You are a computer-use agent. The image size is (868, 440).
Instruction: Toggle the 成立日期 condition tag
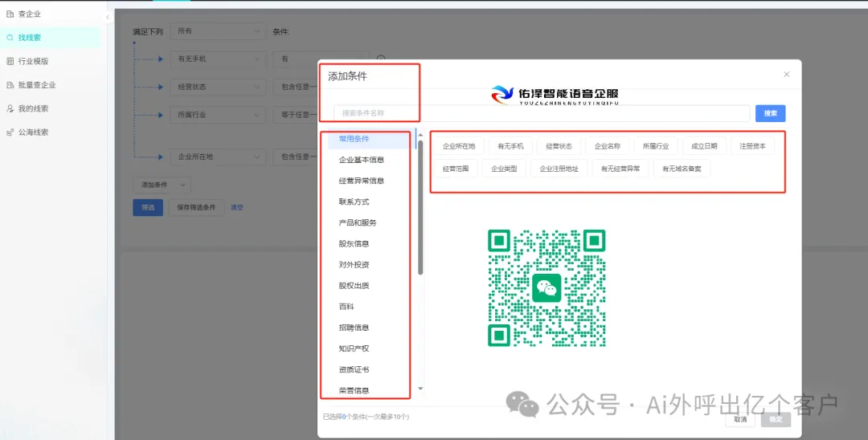704,146
